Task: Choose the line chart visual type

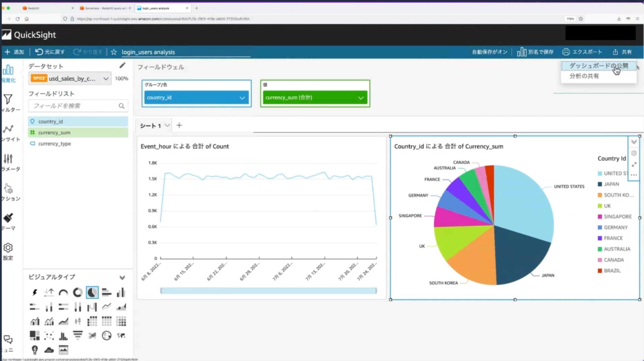Action: point(107,307)
